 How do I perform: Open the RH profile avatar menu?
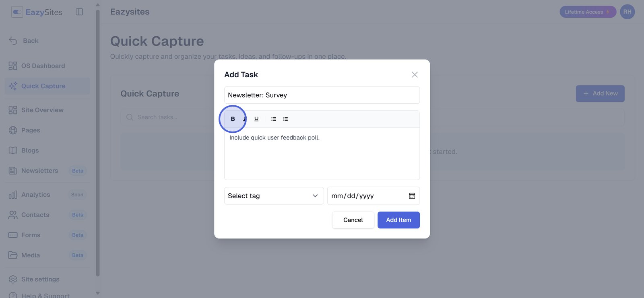point(627,12)
